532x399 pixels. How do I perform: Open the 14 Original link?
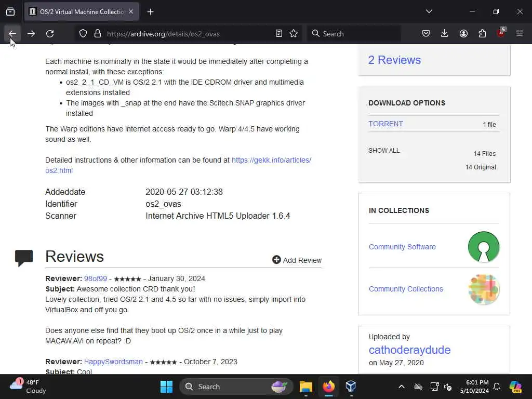point(481,167)
